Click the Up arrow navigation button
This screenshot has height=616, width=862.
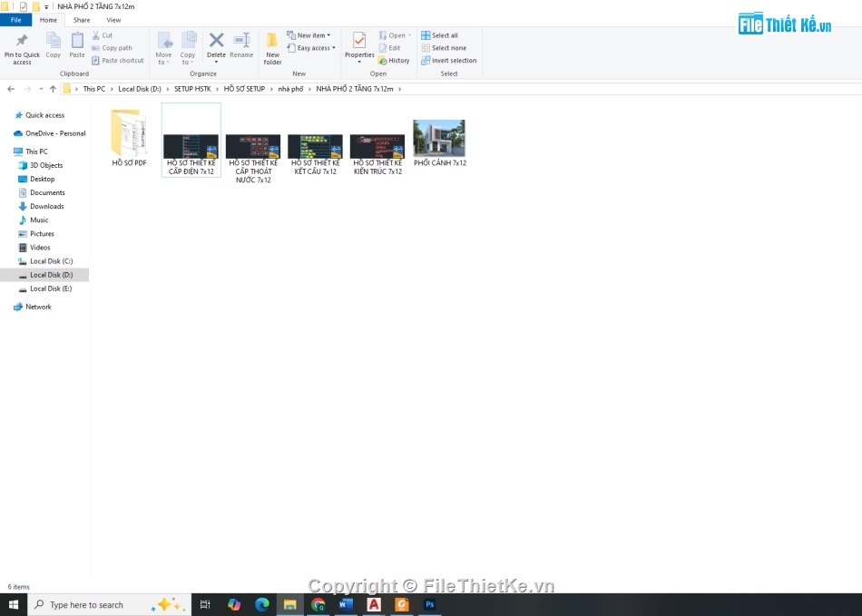coord(53,89)
